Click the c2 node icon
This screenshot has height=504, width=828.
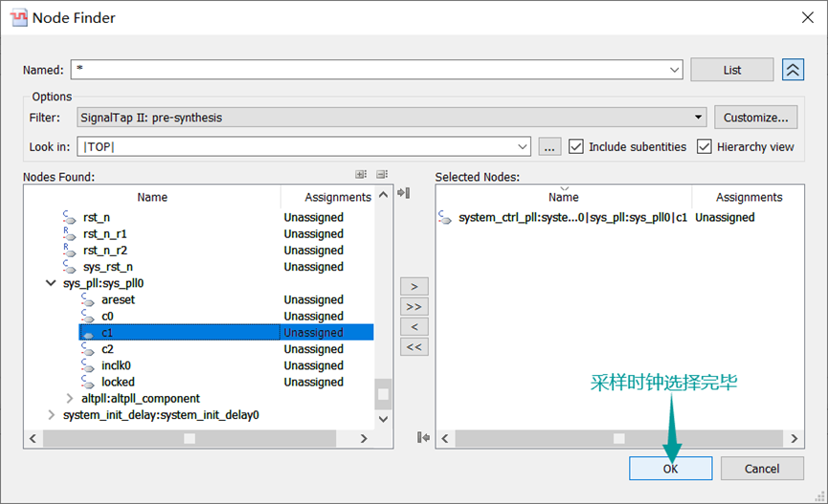[88, 349]
